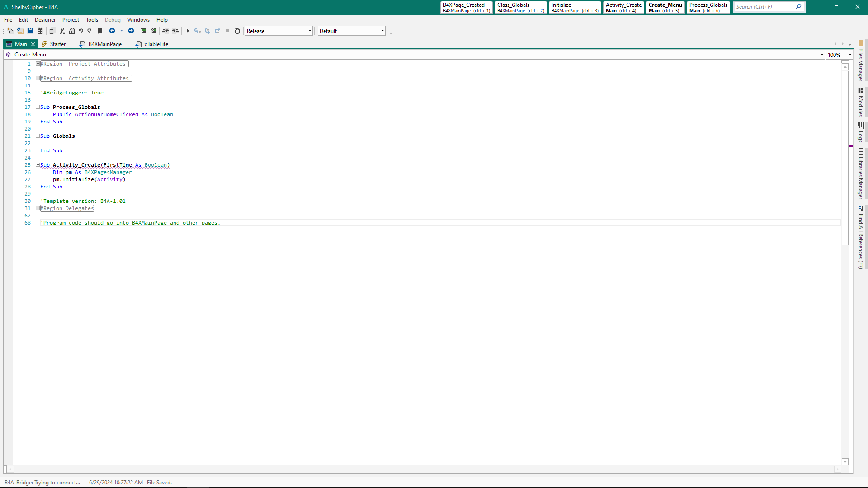Image resolution: width=868 pixels, height=488 pixels.
Task: Open the Designer menu
Action: [45, 20]
